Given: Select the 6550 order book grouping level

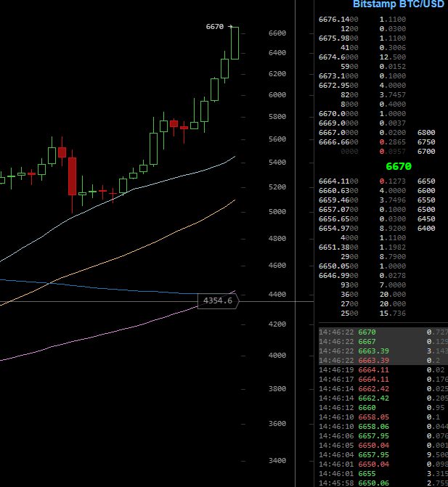Looking at the screenshot, I should (x=426, y=200).
